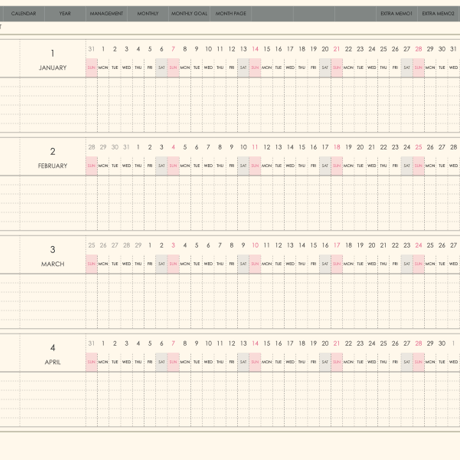Click the SUN cell under April 21

point(337,362)
